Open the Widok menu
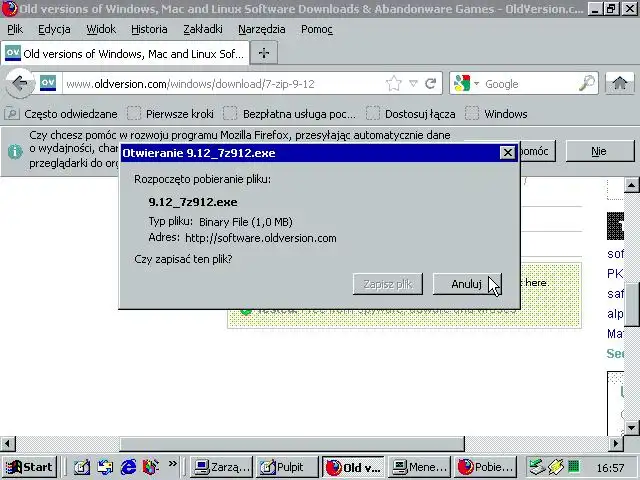This screenshot has width=640, height=480. click(x=101, y=29)
